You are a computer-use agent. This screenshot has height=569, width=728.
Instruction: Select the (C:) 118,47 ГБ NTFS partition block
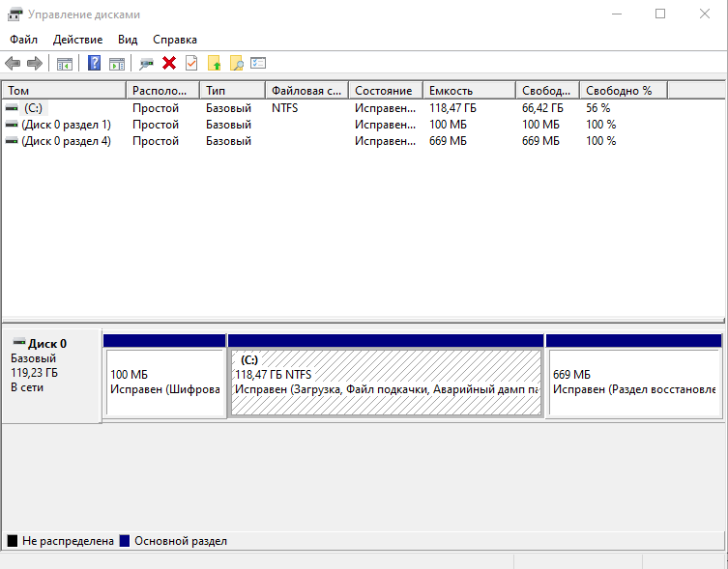386,377
